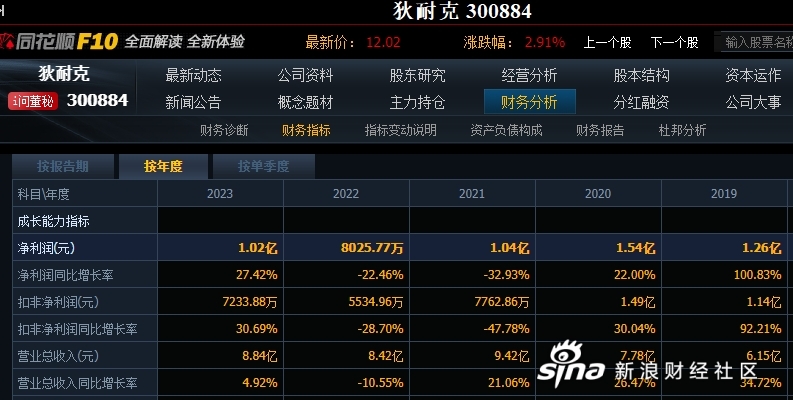
Task: Switch to 按单季度 view tab
Action: click(x=263, y=166)
